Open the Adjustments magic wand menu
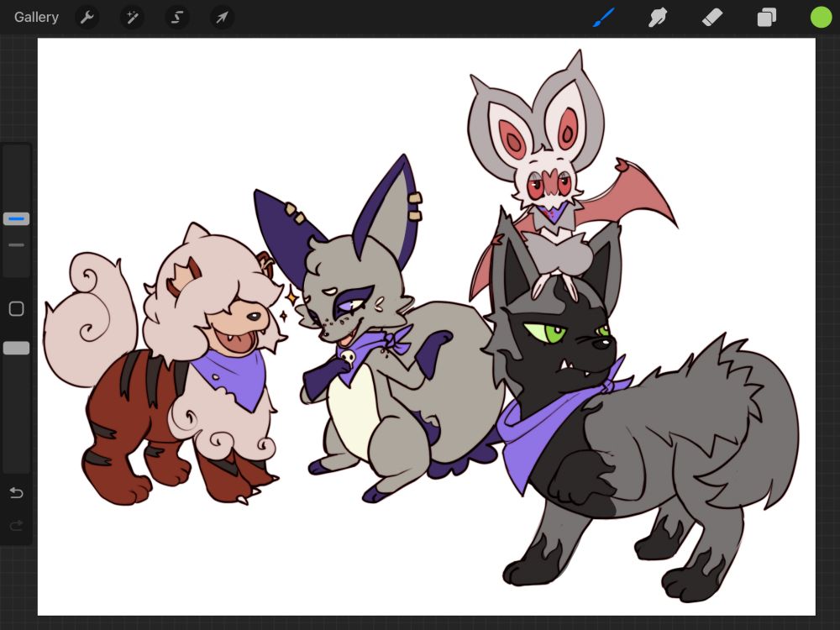840x630 pixels. pos(132,18)
